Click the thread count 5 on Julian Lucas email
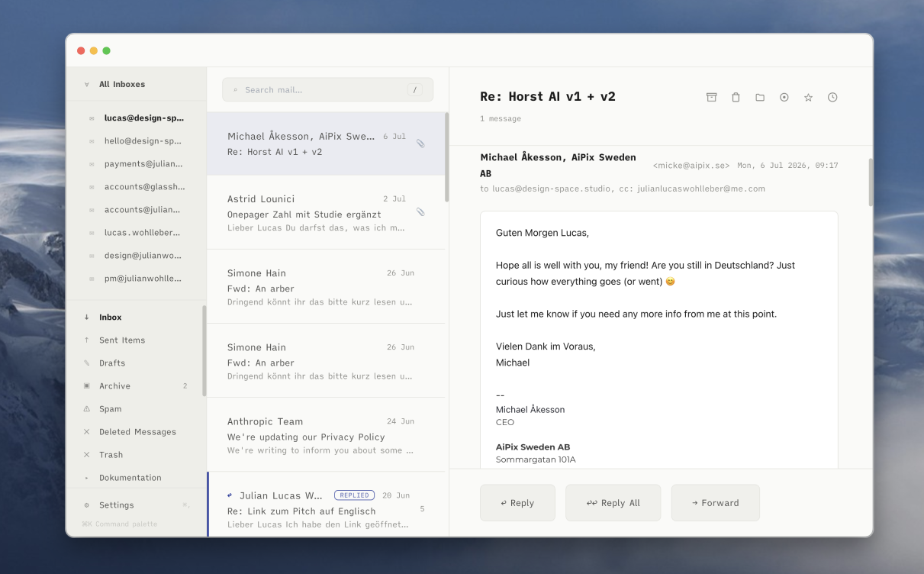This screenshot has height=574, width=924. [x=422, y=509]
